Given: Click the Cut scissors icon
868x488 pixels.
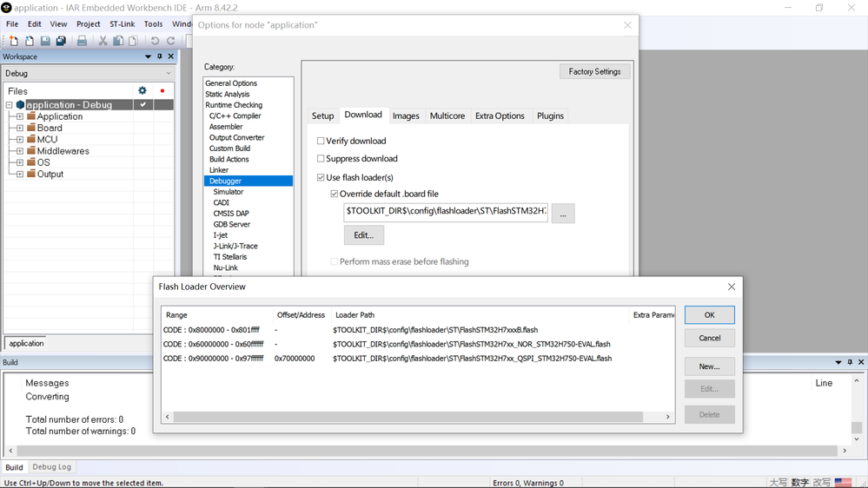Looking at the screenshot, I should click(103, 41).
